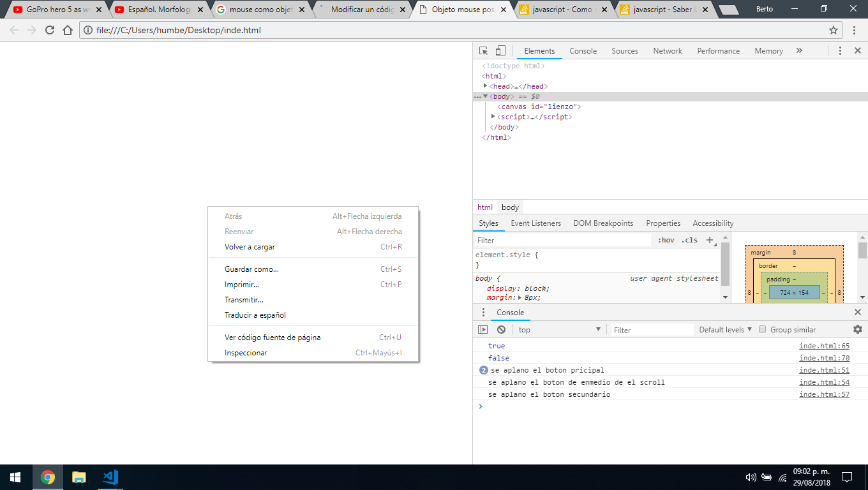Open the Properties pane tab
Image resolution: width=868 pixels, height=490 pixels.
tap(663, 223)
